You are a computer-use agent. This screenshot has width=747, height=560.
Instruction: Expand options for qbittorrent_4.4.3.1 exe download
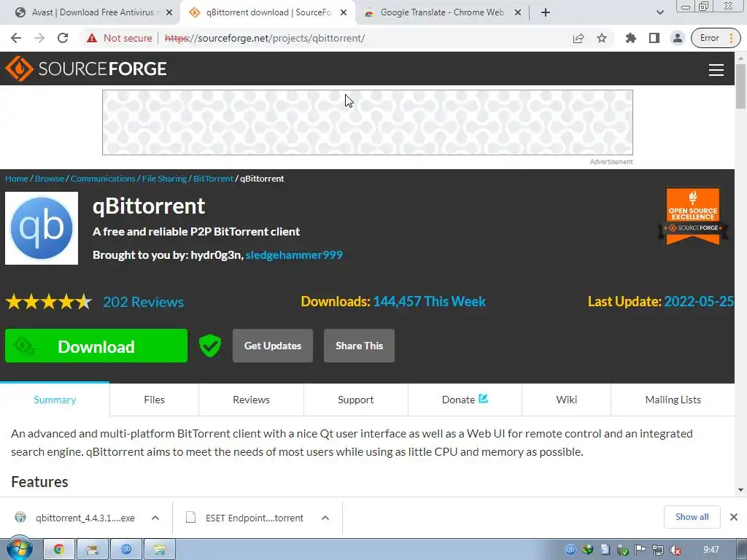click(x=155, y=518)
